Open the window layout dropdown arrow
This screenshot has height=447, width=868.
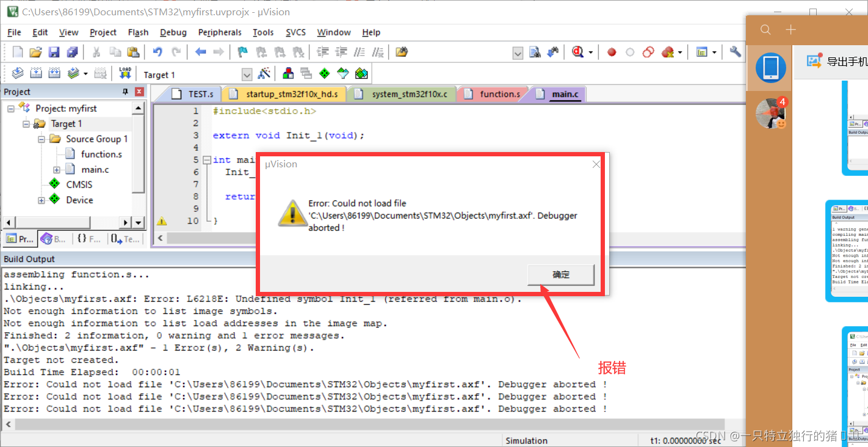tap(714, 53)
